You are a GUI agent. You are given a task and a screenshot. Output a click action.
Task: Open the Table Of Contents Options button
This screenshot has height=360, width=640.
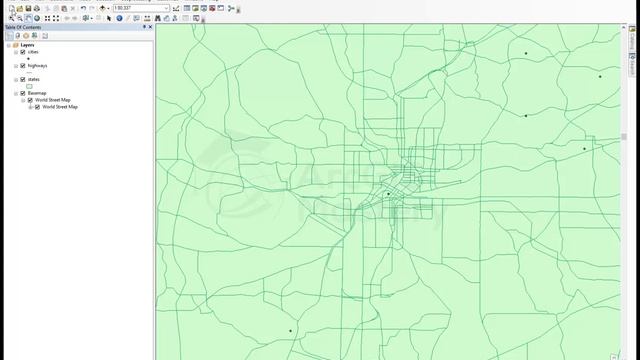coord(45,36)
